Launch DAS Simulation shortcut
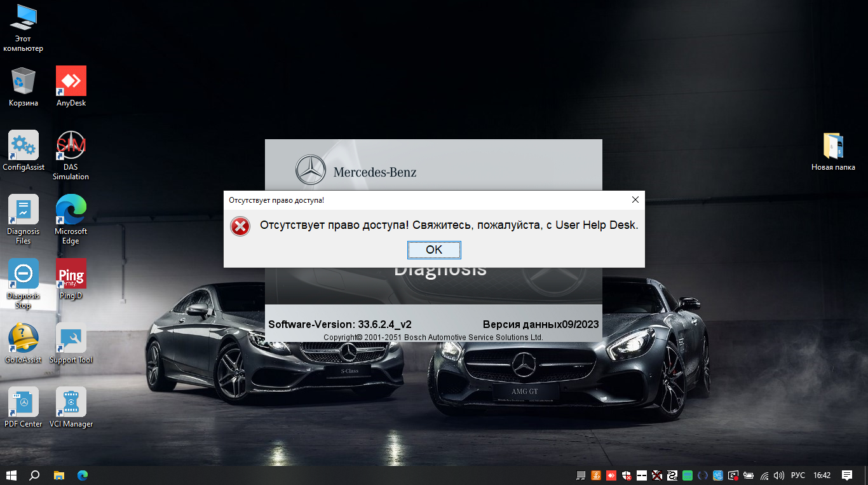868x485 pixels. (71, 156)
